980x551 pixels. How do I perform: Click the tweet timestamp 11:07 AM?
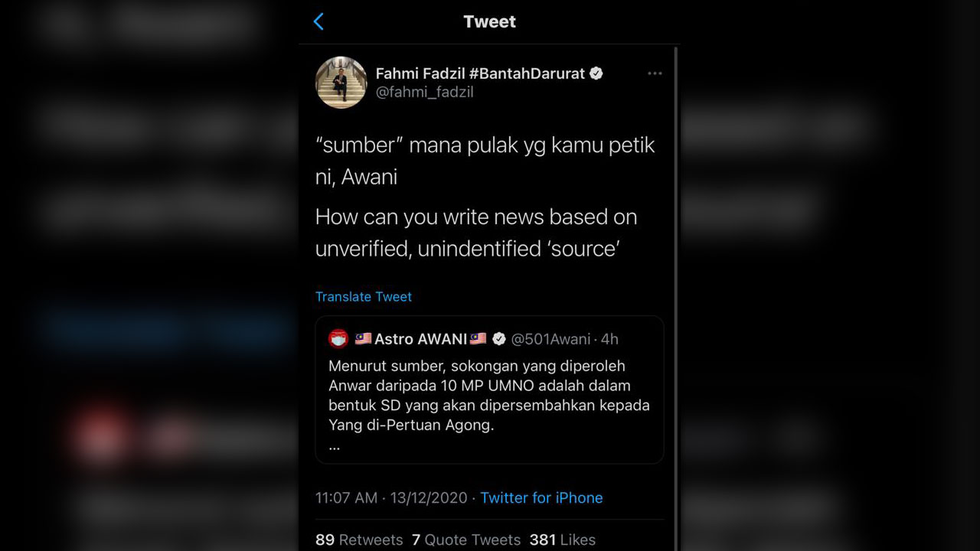pos(346,497)
